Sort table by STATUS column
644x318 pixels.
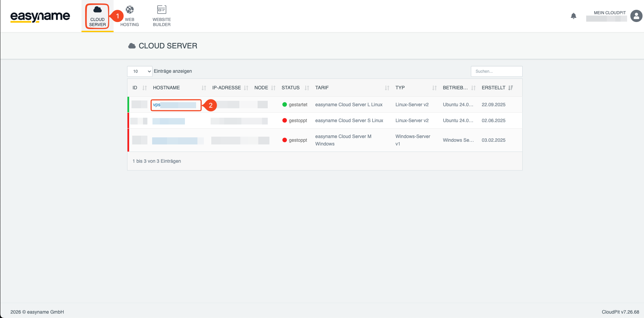295,88
